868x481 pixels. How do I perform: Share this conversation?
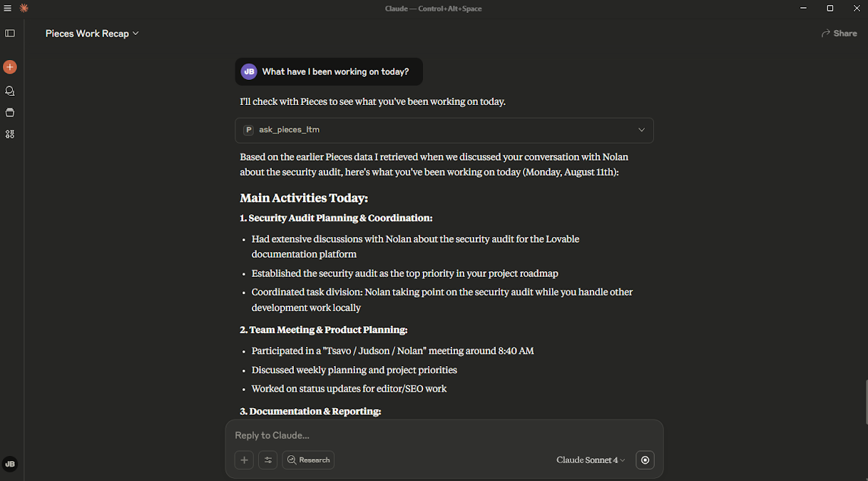839,34
